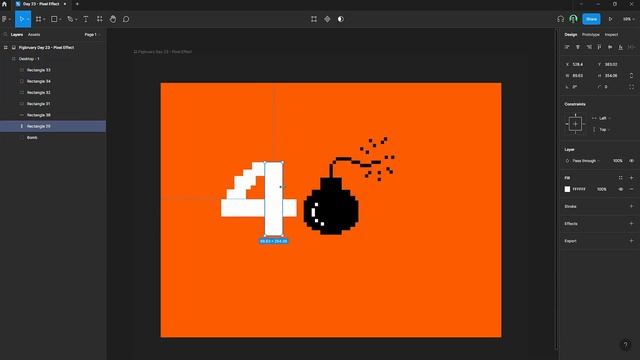Remove the fill with minus button
640x360 pixels.
[631, 189]
